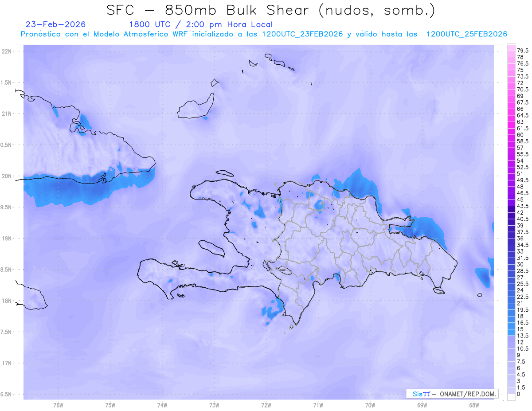Click the colorbar value '58.5'
The width and height of the screenshot is (532, 411).
click(x=523, y=141)
